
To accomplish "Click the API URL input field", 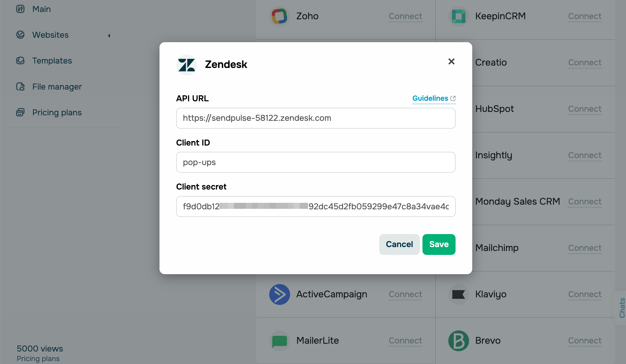I will (316, 118).
